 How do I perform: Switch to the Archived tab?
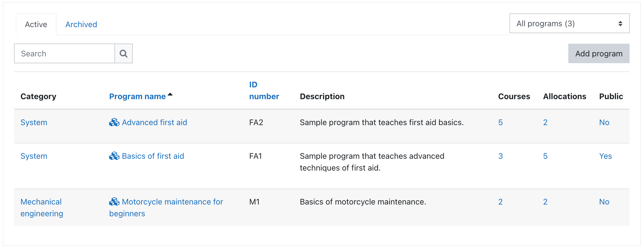click(x=81, y=24)
